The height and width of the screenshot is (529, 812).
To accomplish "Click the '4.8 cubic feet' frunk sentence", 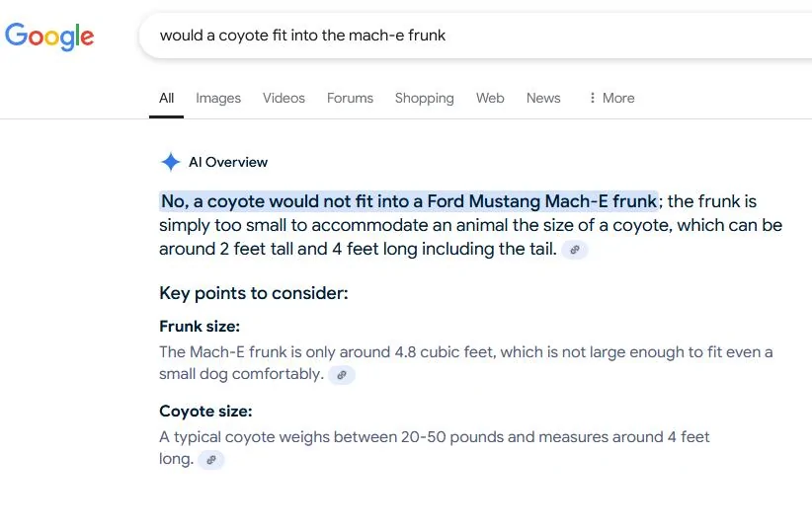I will pyautogui.click(x=465, y=363).
